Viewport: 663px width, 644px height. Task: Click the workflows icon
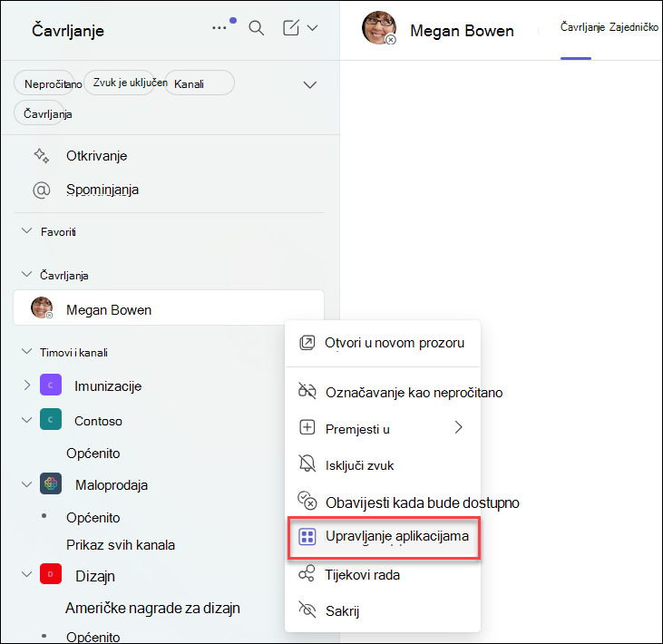coord(307,574)
